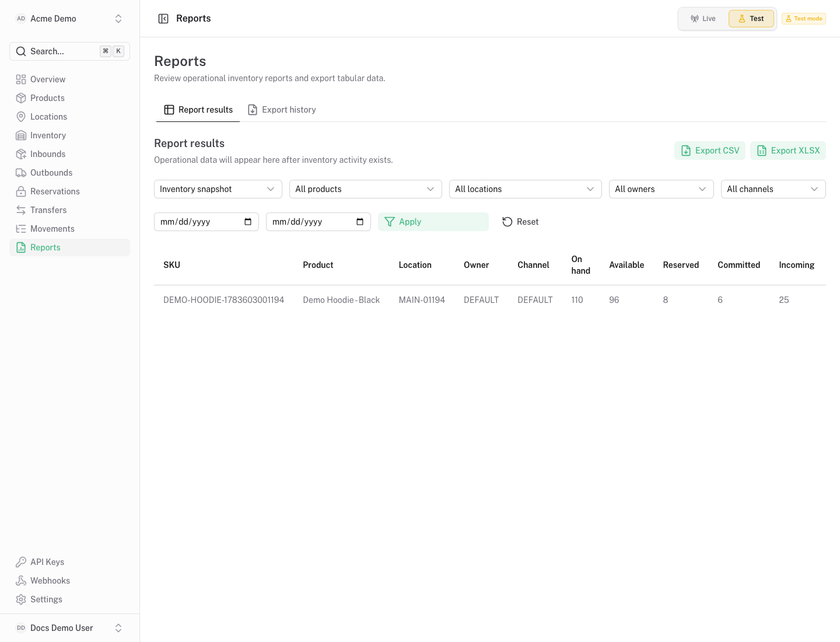Reset the report filters
Screen dimensions: 840x642
tap(520, 222)
